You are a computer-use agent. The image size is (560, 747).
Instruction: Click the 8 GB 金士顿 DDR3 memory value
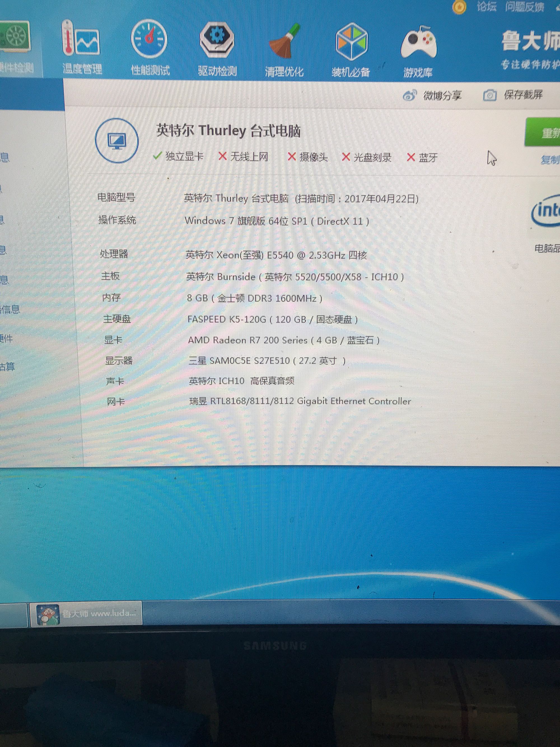255,298
